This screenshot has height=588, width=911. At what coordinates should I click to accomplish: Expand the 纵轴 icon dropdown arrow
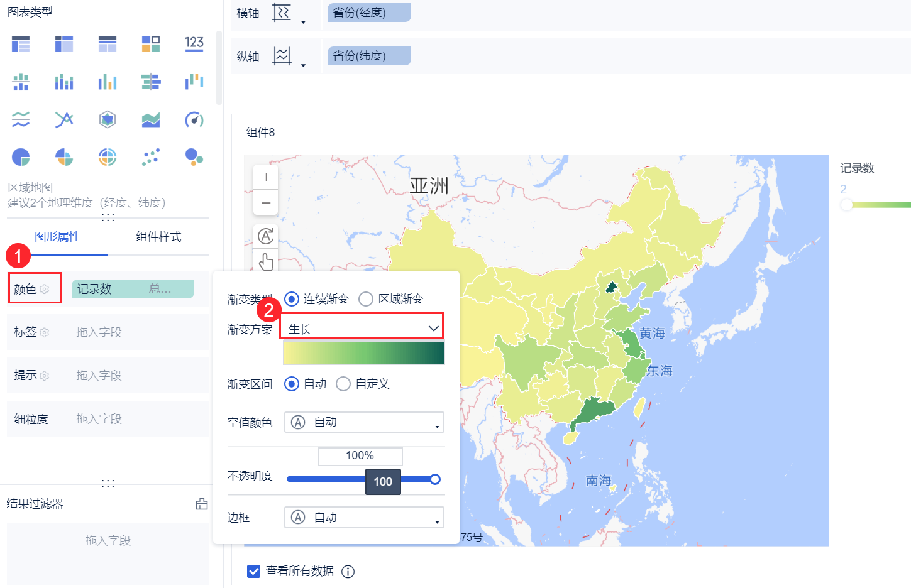303,65
